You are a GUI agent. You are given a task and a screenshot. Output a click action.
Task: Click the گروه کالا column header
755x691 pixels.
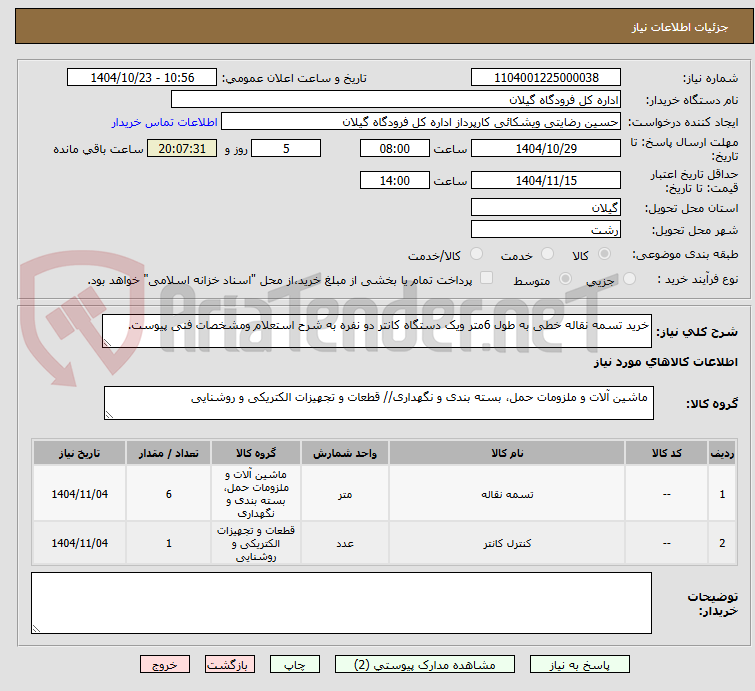(x=256, y=453)
